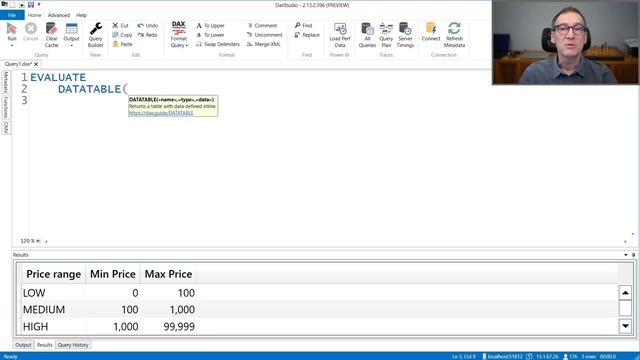The image size is (640, 360).
Task: Pin the Results panel
Action: point(633,255)
